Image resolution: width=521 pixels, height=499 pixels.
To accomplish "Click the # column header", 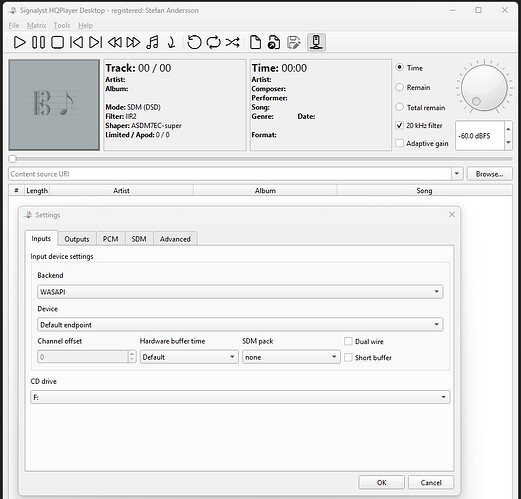I will click(16, 190).
